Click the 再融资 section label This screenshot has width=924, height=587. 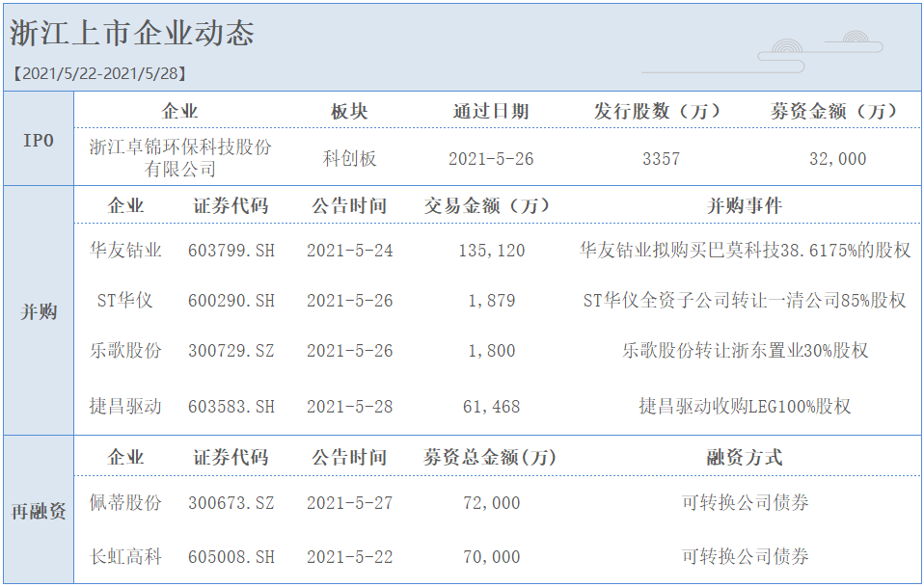pos(39,511)
